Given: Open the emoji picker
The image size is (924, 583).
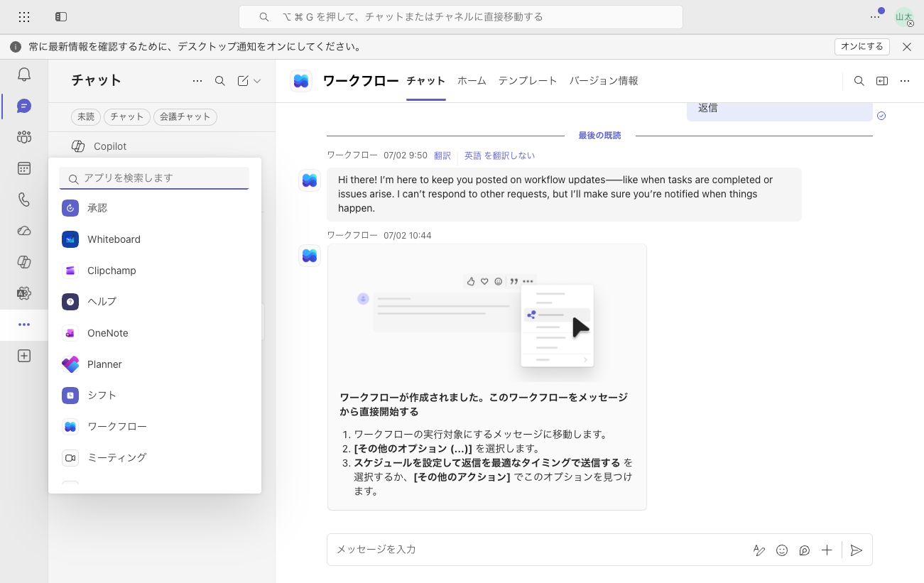Looking at the screenshot, I should coord(782,550).
